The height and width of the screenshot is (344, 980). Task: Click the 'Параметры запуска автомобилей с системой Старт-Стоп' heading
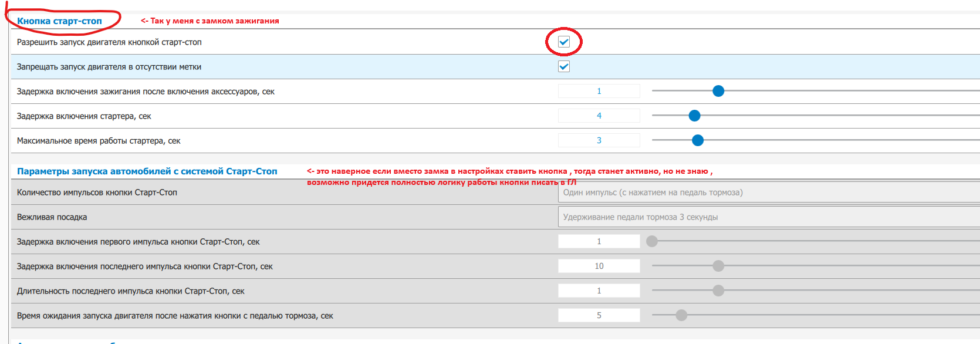(x=147, y=171)
